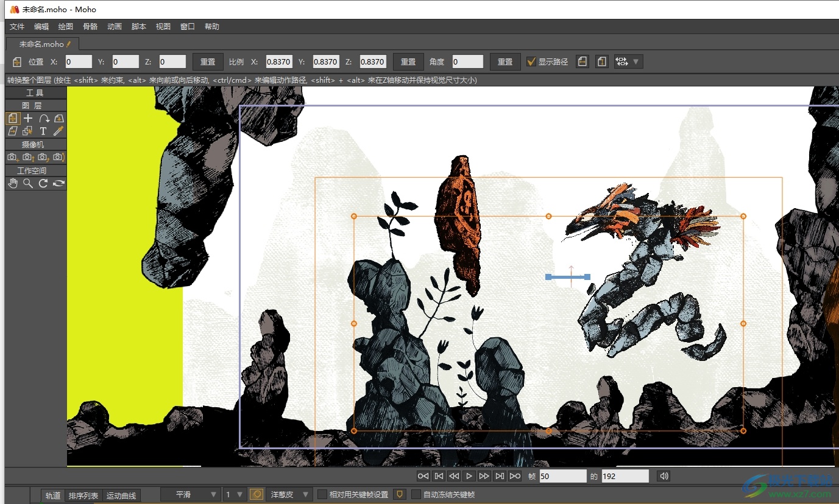Click the rewind button
This screenshot has height=504, width=839.
pos(453,476)
